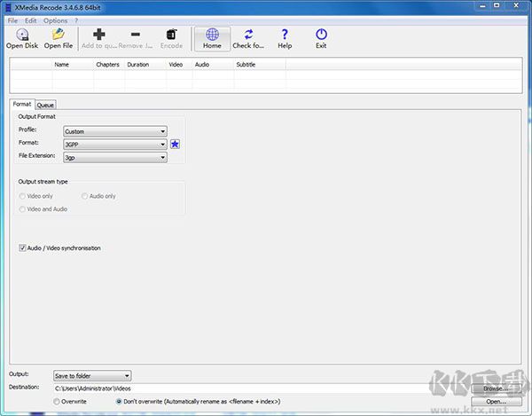The height and width of the screenshot is (416, 532).
Task: Click the blue star favorites icon
Action: (175, 145)
